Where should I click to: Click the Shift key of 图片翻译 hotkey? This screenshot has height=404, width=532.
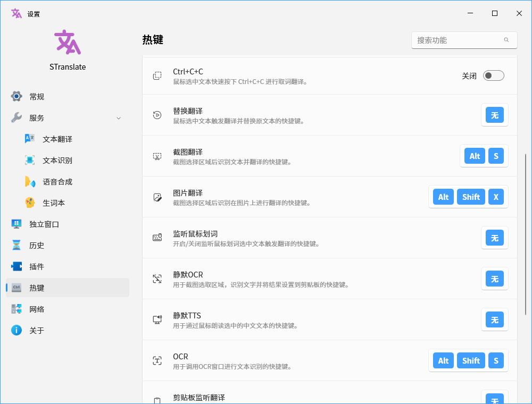tap(471, 197)
